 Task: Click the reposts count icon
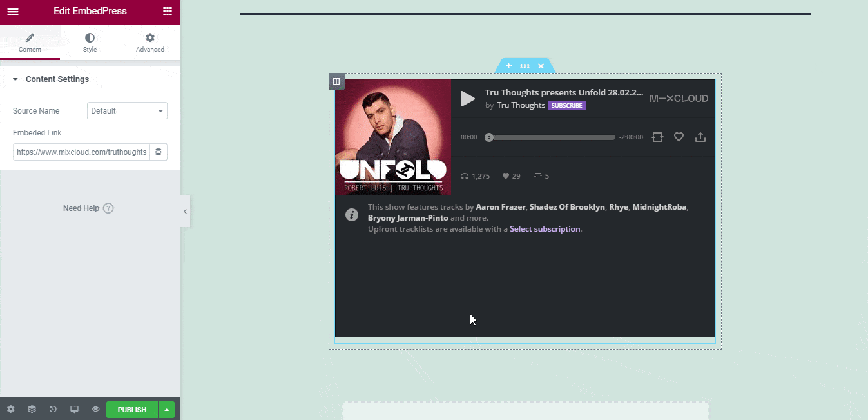pyautogui.click(x=538, y=176)
